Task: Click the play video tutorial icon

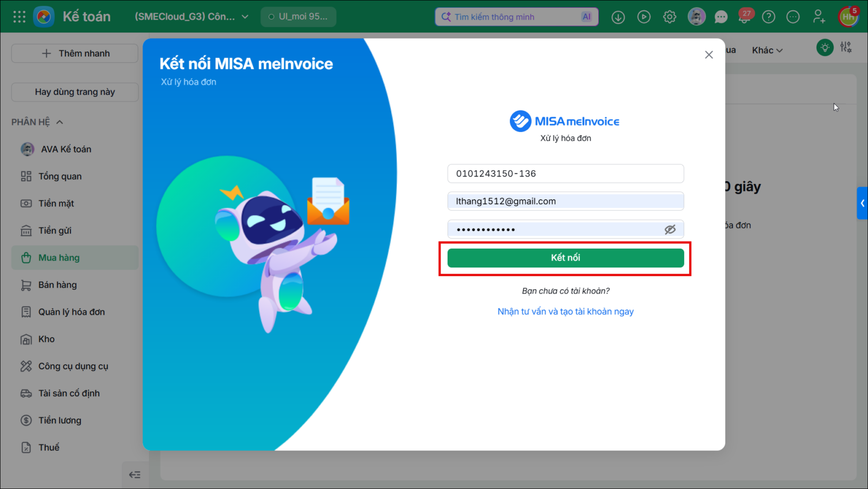Action: tap(644, 17)
